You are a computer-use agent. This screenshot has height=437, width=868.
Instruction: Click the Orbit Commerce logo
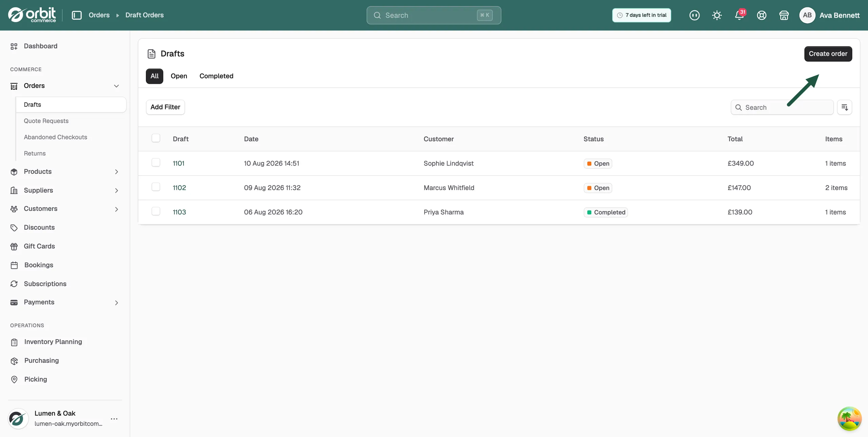32,15
